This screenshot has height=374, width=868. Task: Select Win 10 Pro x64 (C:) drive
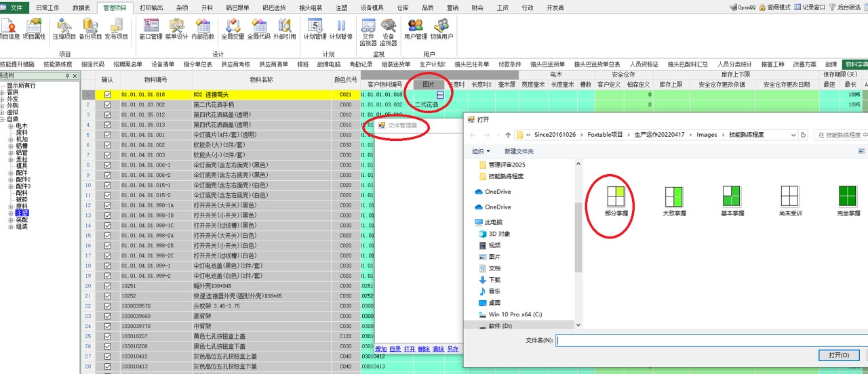tap(510, 314)
